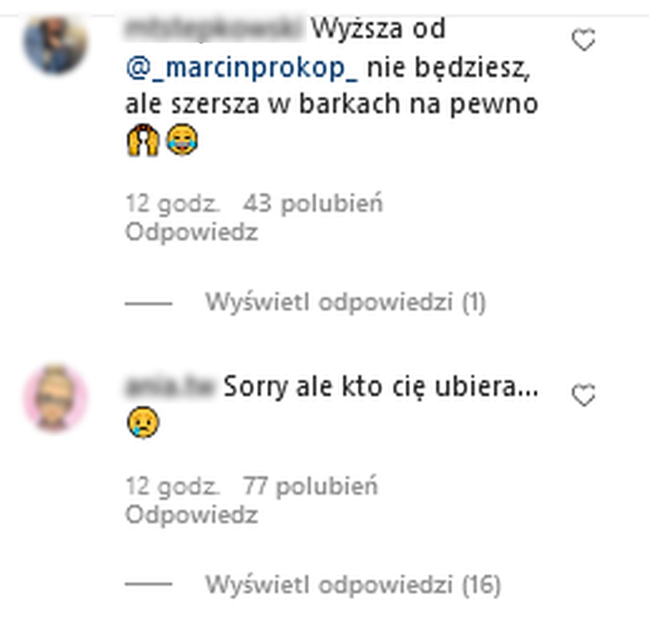View the 43 polubień likes list
This screenshot has height=644, width=649.
pyautogui.click(x=313, y=203)
